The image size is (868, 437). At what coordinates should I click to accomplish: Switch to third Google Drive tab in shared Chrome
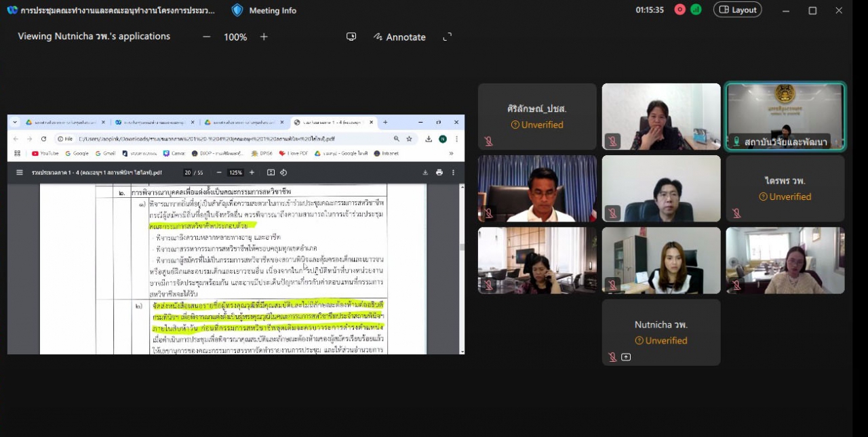[244, 122]
